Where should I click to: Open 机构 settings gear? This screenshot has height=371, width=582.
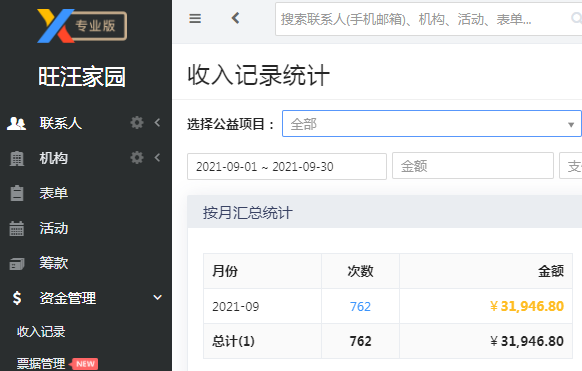pyautogui.click(x=137, y=157)
